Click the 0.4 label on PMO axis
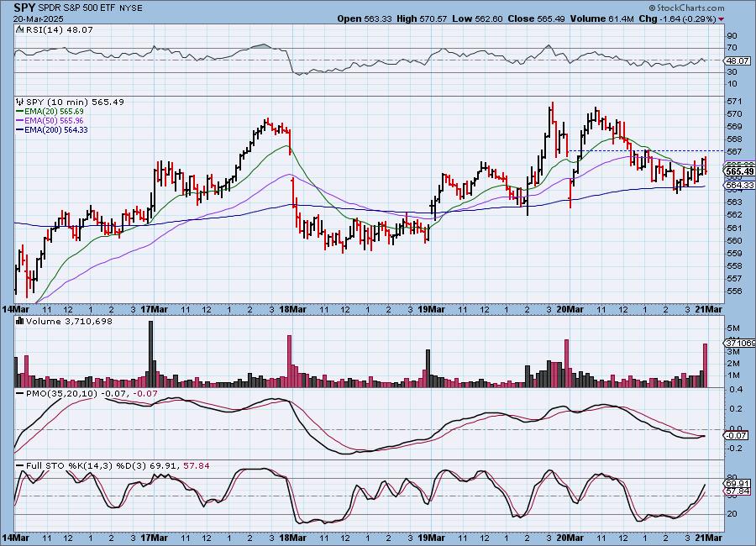Viewport: 756px width, 546px height. (x=735, y=390)
